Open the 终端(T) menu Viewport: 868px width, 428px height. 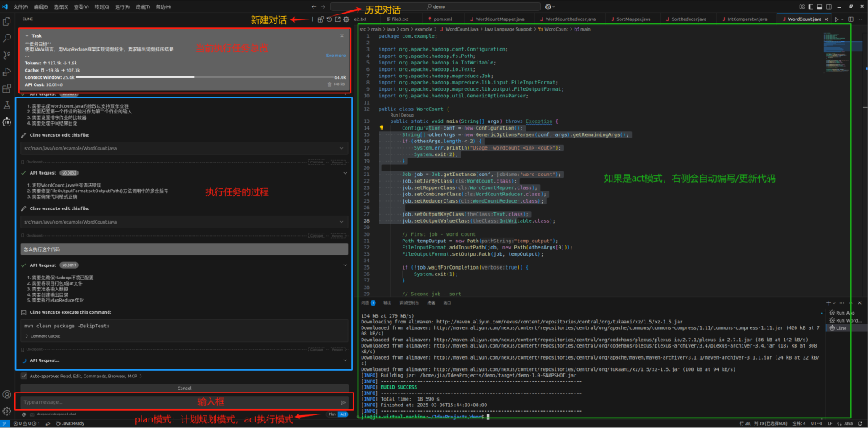click(142, 6)
